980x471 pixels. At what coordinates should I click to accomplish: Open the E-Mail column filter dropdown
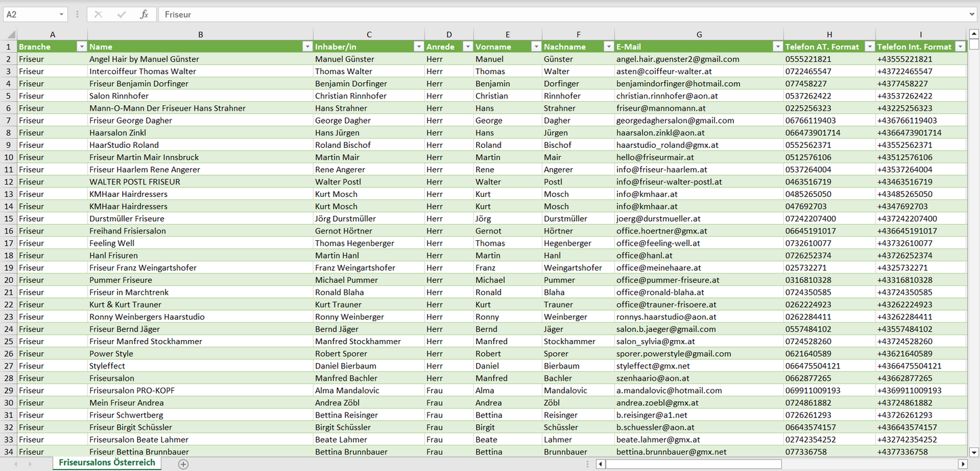pos(777,47)
